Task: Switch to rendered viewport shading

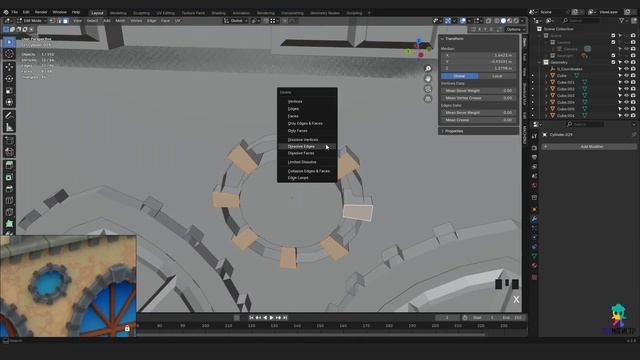Action: pos(516,20)
